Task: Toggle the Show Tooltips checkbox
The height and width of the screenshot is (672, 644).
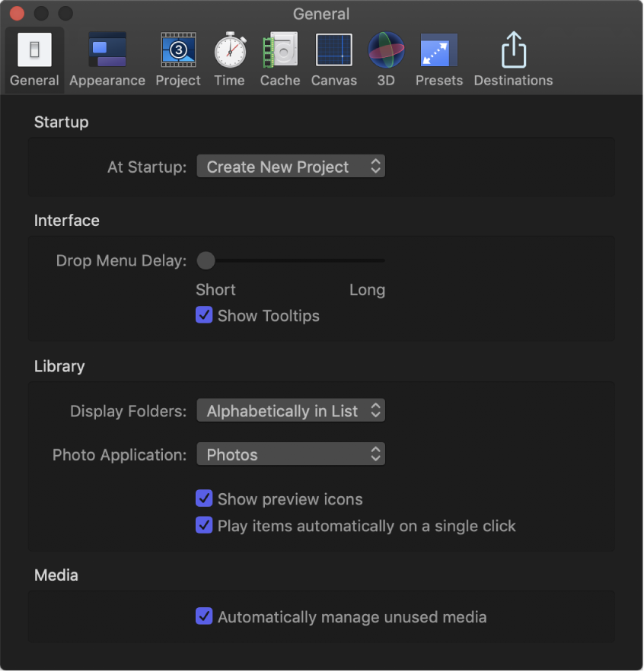Action: 204,315
